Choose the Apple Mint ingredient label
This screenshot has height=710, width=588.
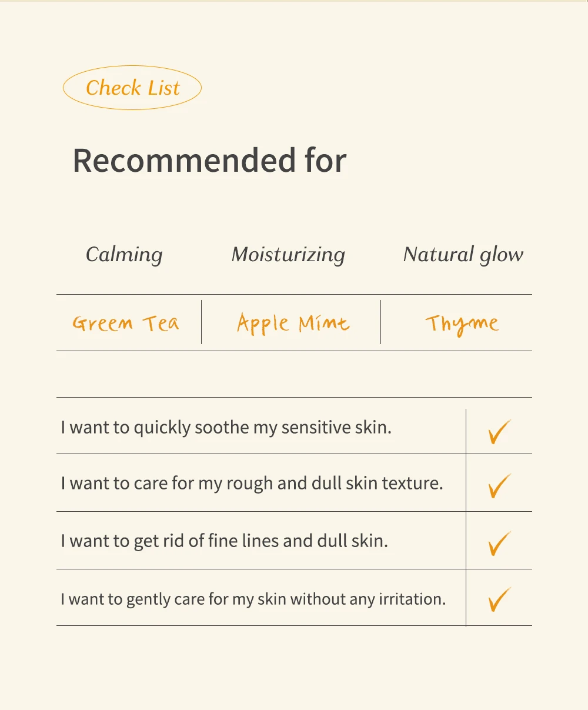(293, 323)
